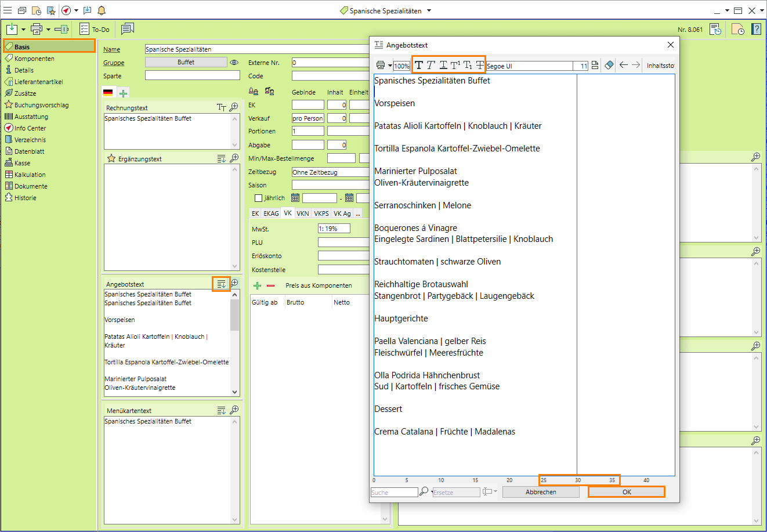Switch to the VKN price tab

[x=303, y=213]
